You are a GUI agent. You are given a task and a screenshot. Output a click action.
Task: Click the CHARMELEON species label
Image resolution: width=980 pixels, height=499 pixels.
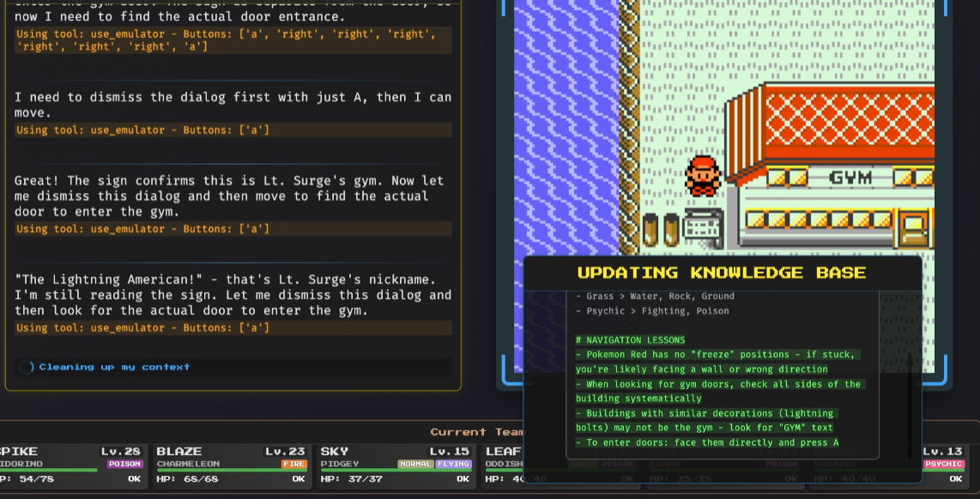[x=187, y=464]
